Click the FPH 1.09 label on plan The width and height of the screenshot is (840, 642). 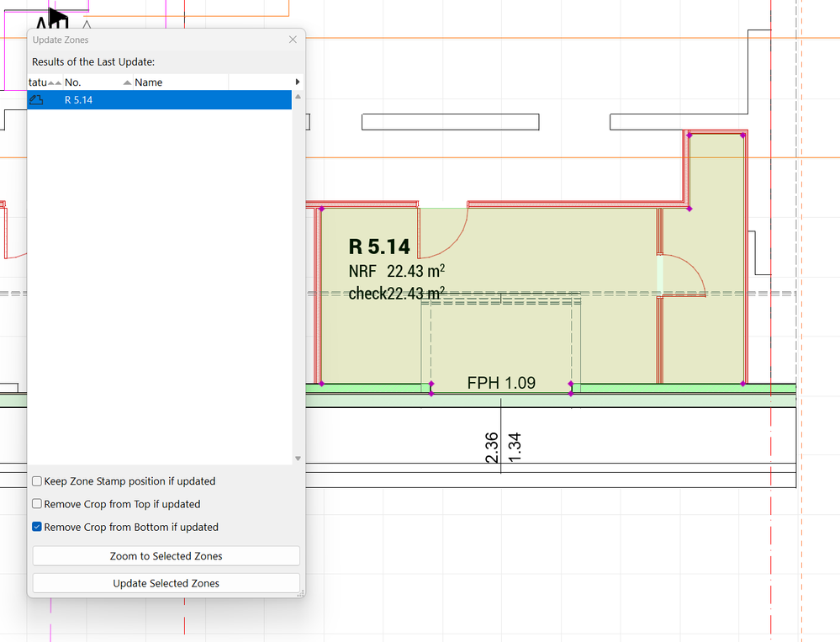pyautogui.click(x=501, y=384)
